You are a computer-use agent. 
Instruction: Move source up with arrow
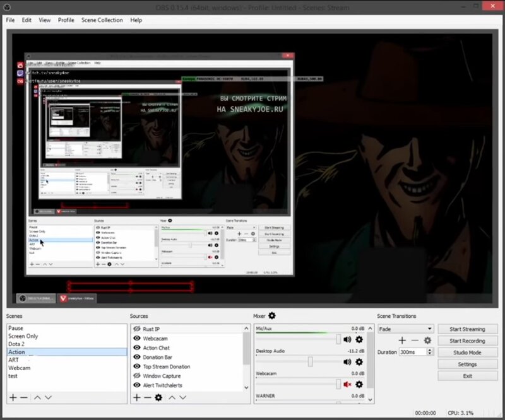click(x=172, y=397)
